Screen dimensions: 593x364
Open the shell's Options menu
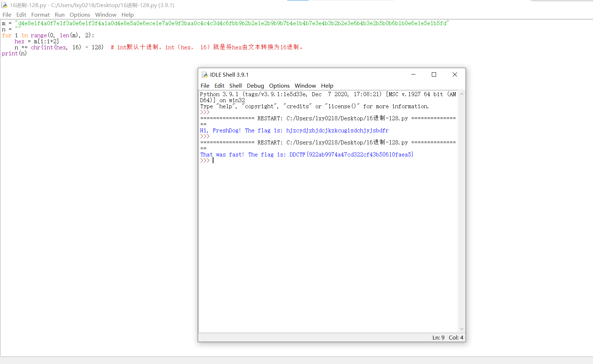279,86
